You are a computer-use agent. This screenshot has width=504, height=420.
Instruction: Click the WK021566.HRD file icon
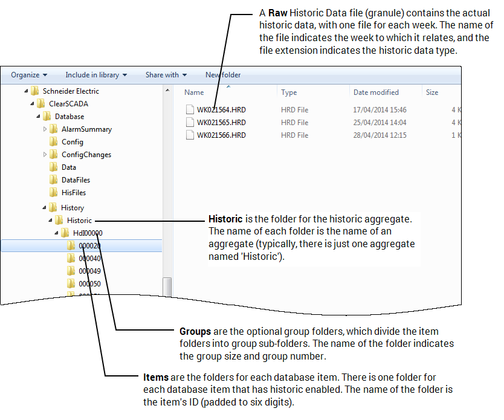(x=190, y=135)
